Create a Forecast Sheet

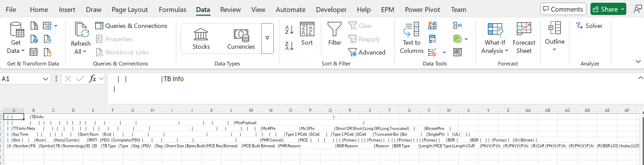click(x=524, y=38)
